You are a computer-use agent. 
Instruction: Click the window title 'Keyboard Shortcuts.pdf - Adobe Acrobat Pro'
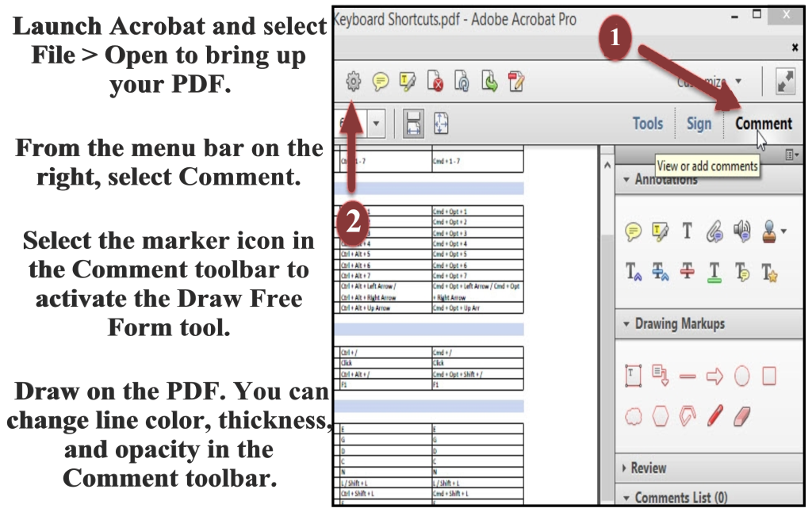point(455,20)
